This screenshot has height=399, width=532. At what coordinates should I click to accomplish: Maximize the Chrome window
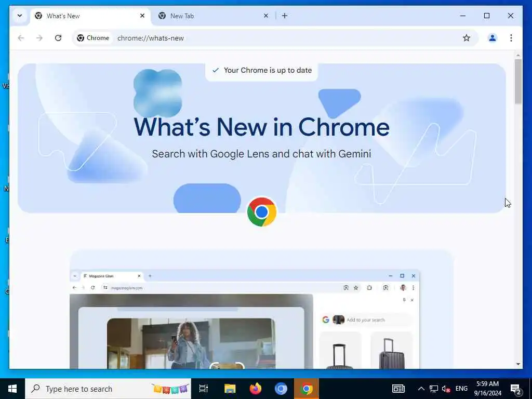coord(486,16)
